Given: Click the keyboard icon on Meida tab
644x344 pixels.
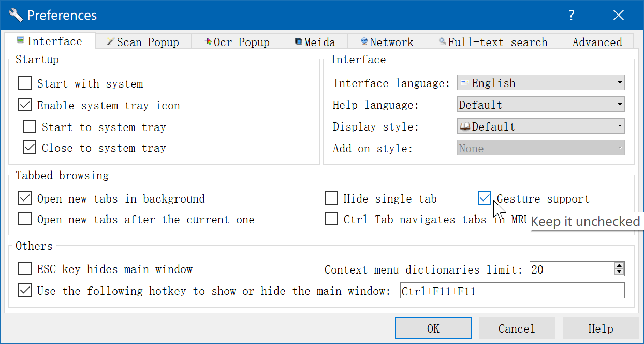Looking at the screenshot, I should [x=298, y=41].
